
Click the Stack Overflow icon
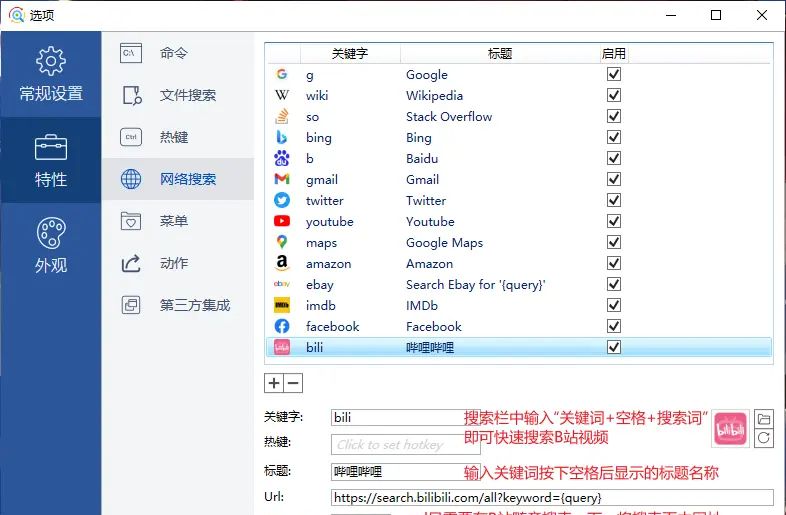coord(282,116)
